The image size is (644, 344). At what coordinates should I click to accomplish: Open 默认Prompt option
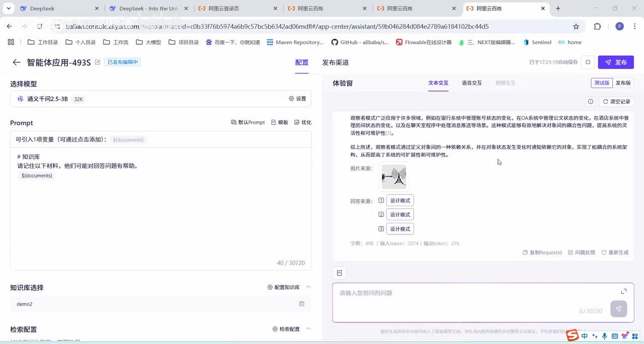[x=248, y=122]
